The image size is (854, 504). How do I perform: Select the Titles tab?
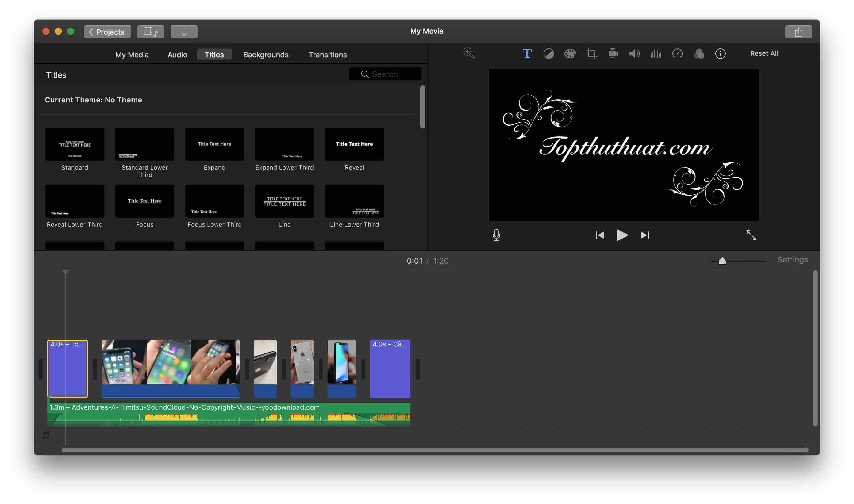tap(214, 55)
